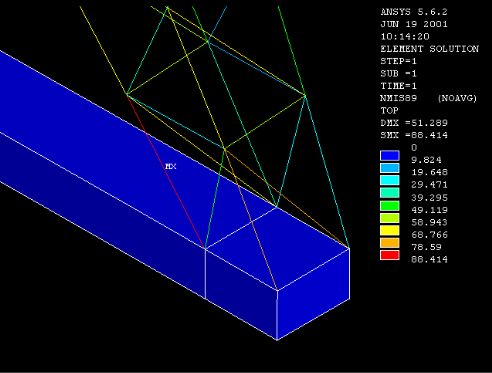
Task: Pick the yellow legend color swatch
Action: (x=390, y=230)
